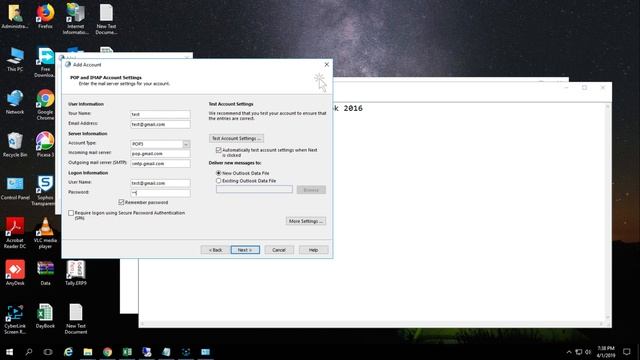This screenshot has width=640, height=360.
Task: Select the Free Download Manager desktop shortcut
Action: [x=45, y=61]
